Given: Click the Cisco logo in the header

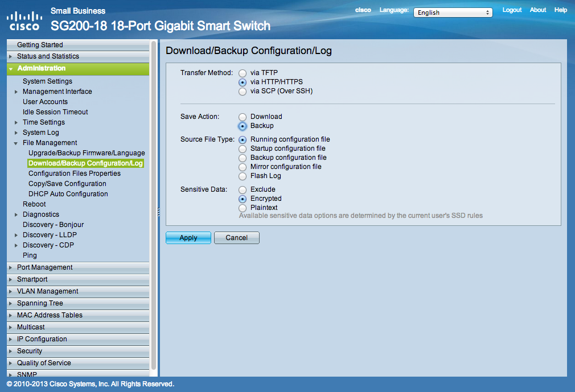Looking at the screenshot, I should 24,21.
